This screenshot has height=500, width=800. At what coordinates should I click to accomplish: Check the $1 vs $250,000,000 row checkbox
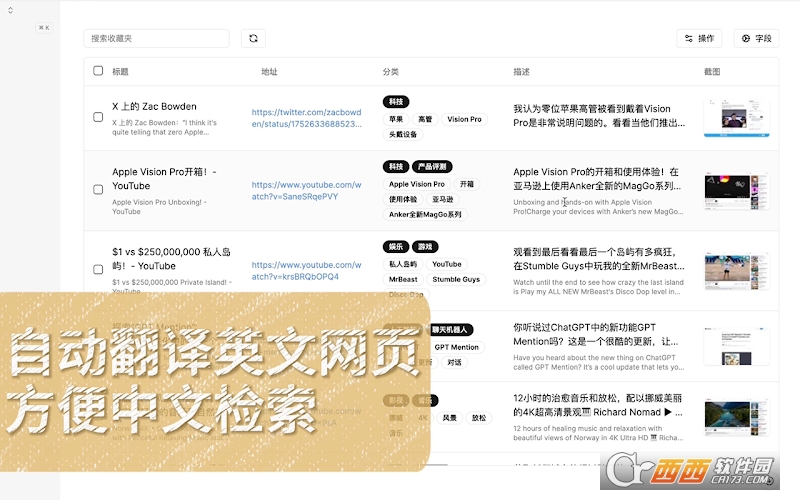click(x=98, y=269)
